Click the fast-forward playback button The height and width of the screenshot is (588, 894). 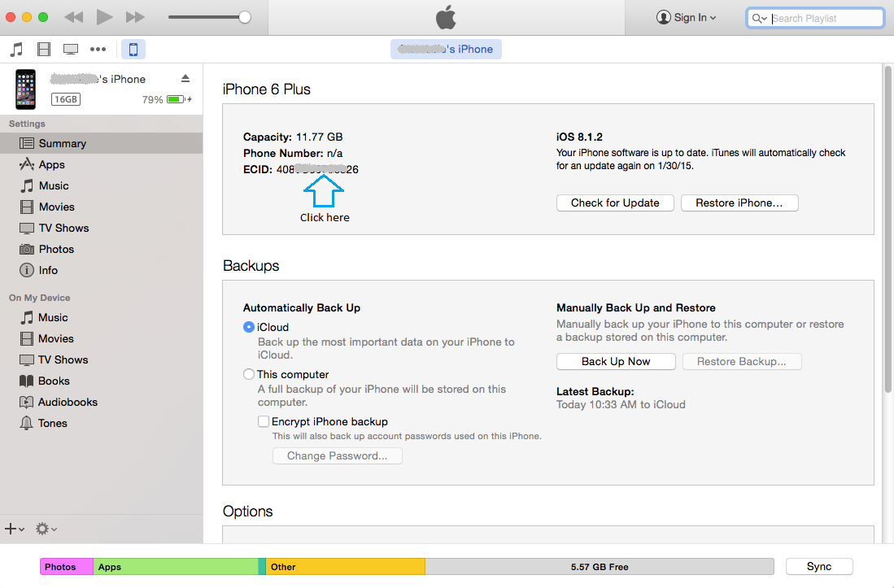(x=135, y=17)
